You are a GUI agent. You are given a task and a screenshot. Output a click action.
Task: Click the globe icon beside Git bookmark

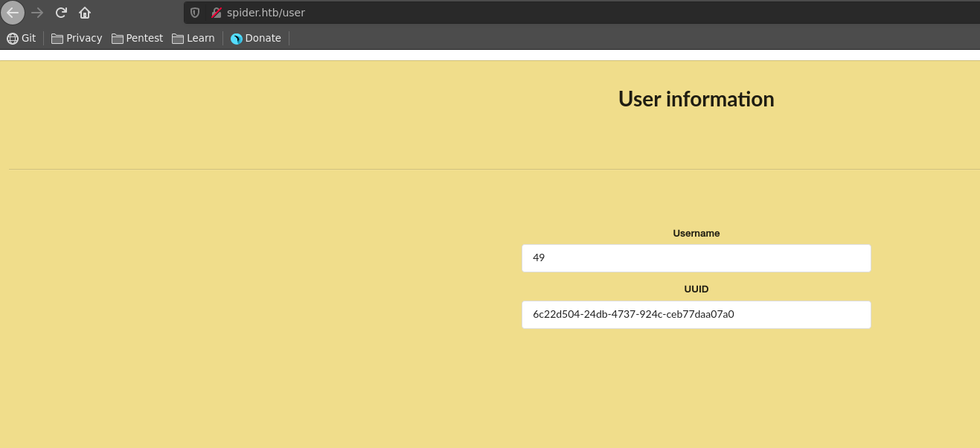click(13, 39)
